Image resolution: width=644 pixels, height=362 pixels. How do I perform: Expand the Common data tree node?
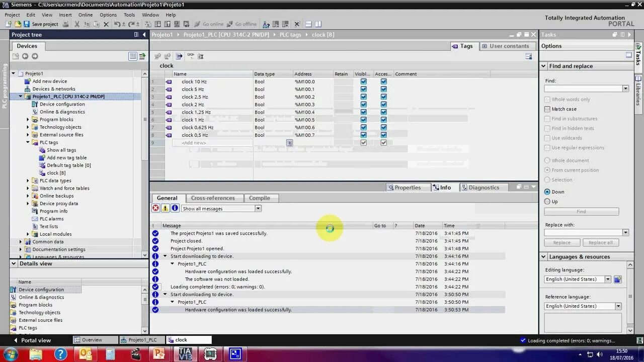click(x=21, y=242)
